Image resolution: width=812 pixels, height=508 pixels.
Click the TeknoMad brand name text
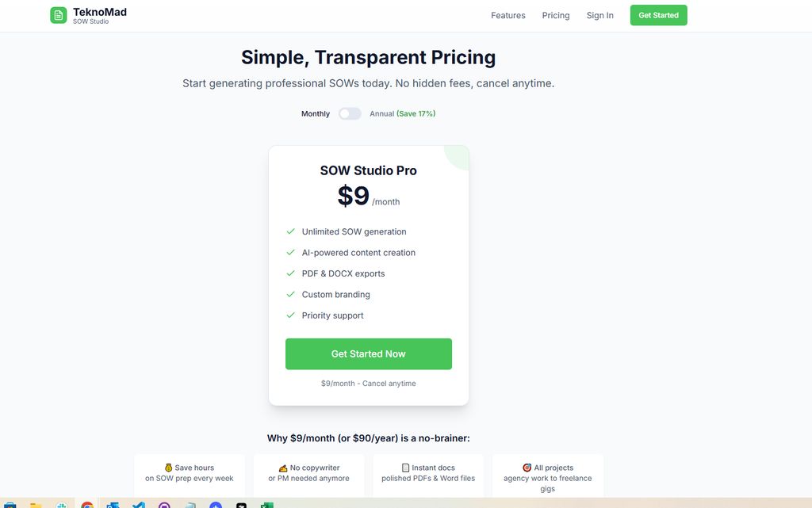[99, 12]
